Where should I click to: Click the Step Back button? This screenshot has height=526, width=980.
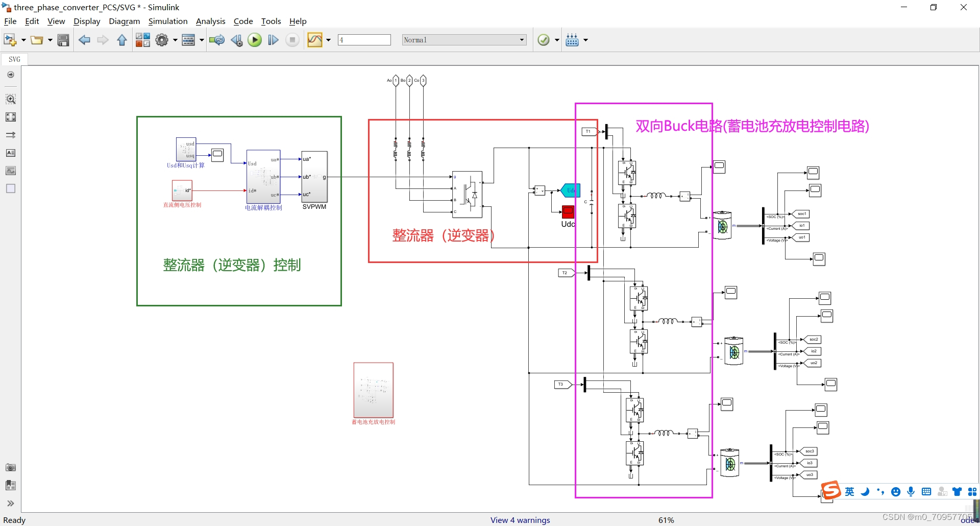pyautogui.click(x=236, y=40)
